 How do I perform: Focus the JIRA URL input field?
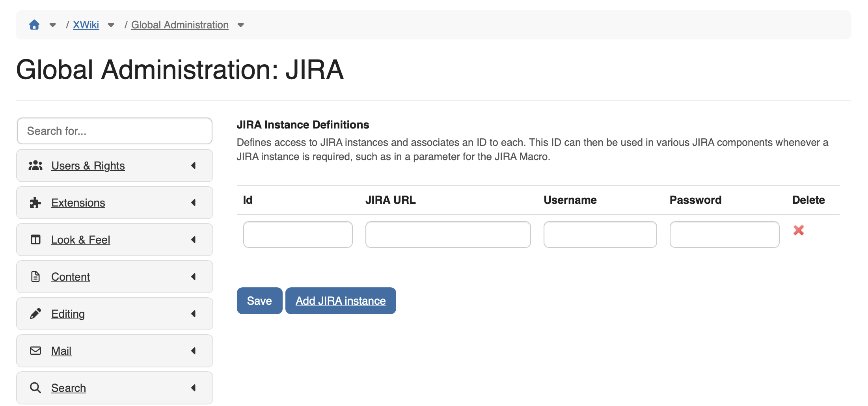[x=448, y=235]
